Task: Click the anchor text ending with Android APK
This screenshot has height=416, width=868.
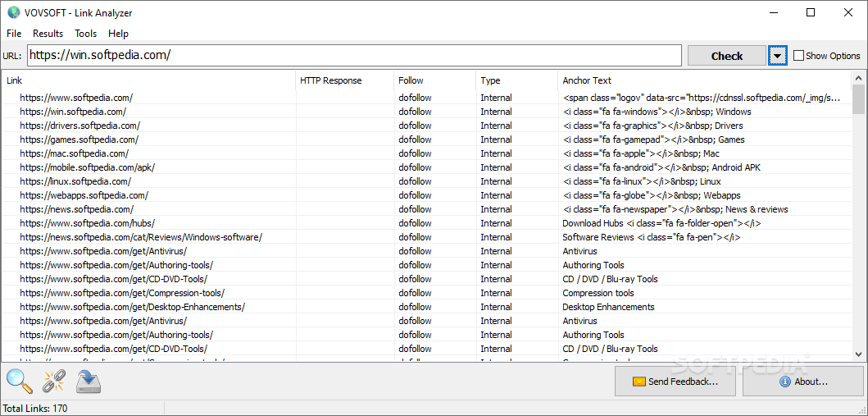Action: tap(661, 167)
